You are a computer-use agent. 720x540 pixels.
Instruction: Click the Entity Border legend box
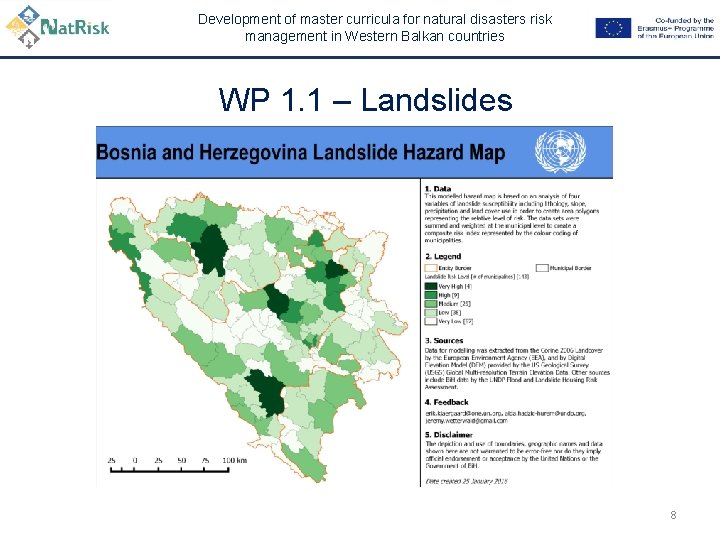[x=431, y=268]
